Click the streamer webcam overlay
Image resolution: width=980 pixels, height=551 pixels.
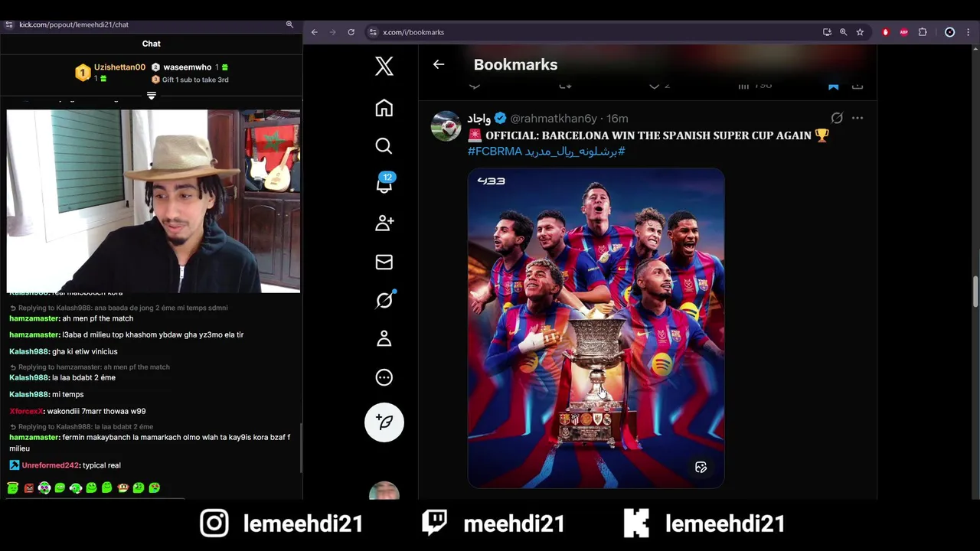tap(153, 201)
